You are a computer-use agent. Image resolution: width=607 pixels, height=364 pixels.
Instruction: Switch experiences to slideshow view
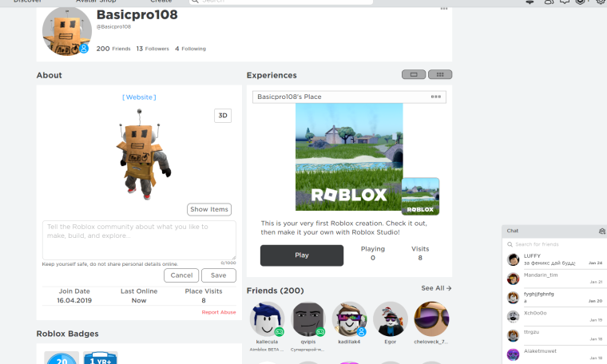point(413,75)
